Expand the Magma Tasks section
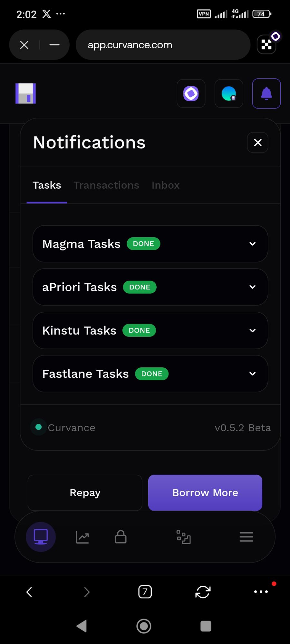Screen dimensions: 290x644 pyautogui.click(x=253, y=244)
